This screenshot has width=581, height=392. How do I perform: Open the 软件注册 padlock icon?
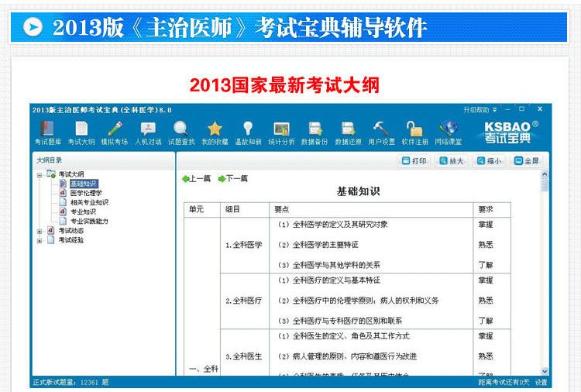tap(414, 133)
